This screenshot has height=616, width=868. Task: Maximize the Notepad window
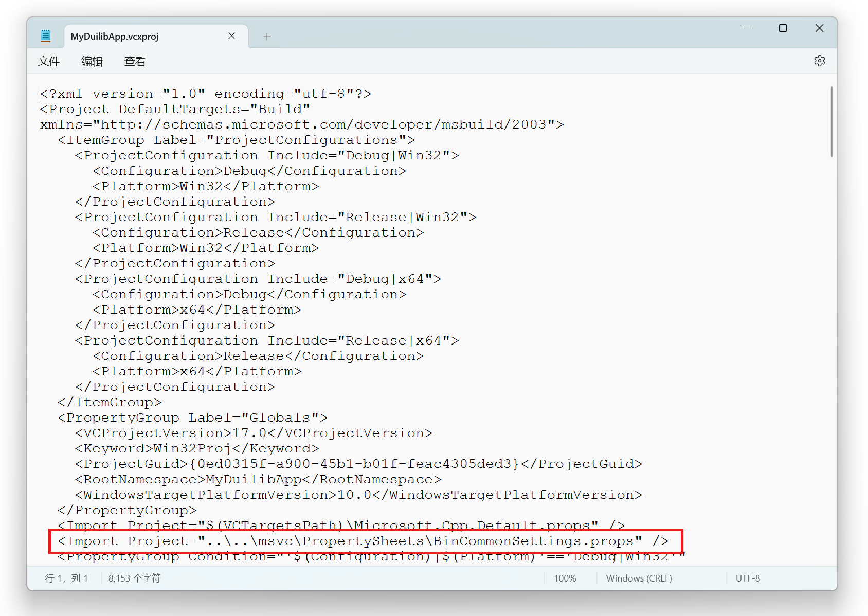[783, 28]
